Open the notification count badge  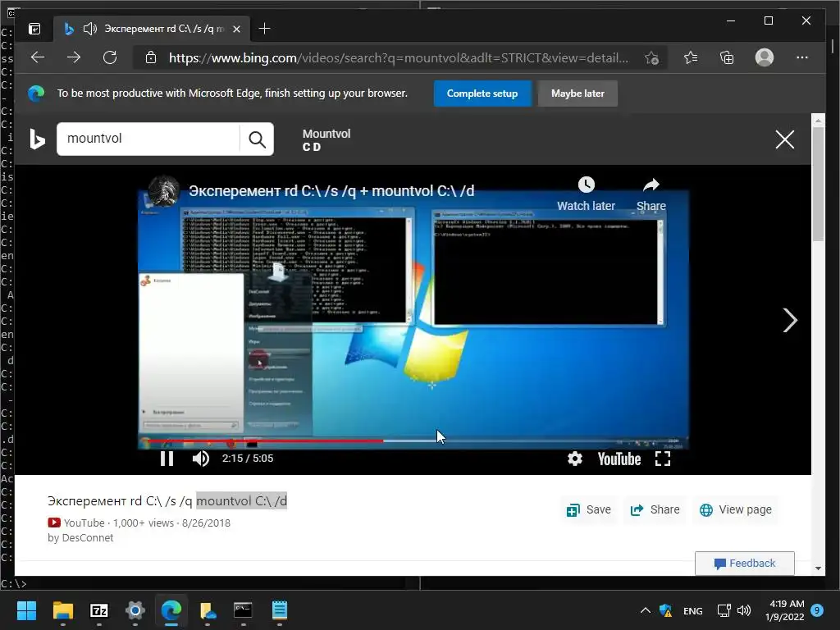click(817, 610)
